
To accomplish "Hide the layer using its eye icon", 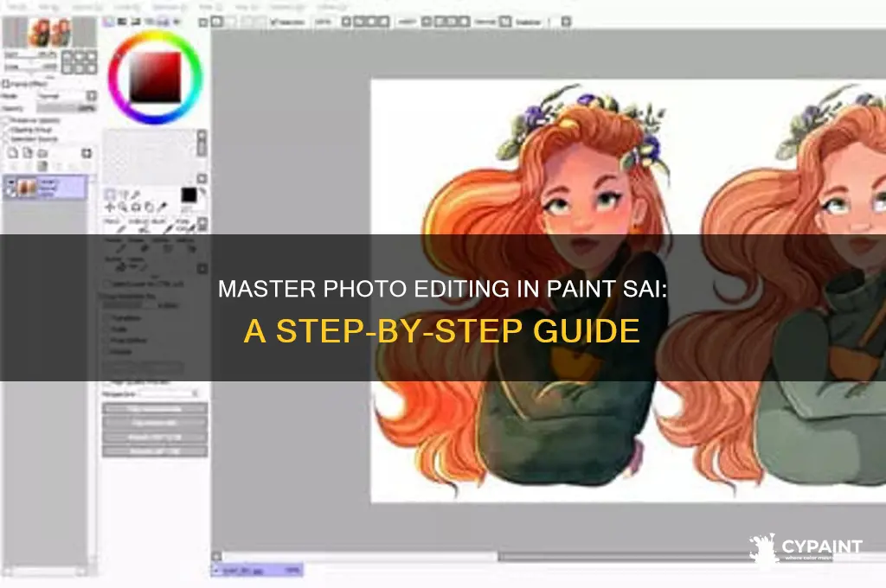I will coord(10,182).
